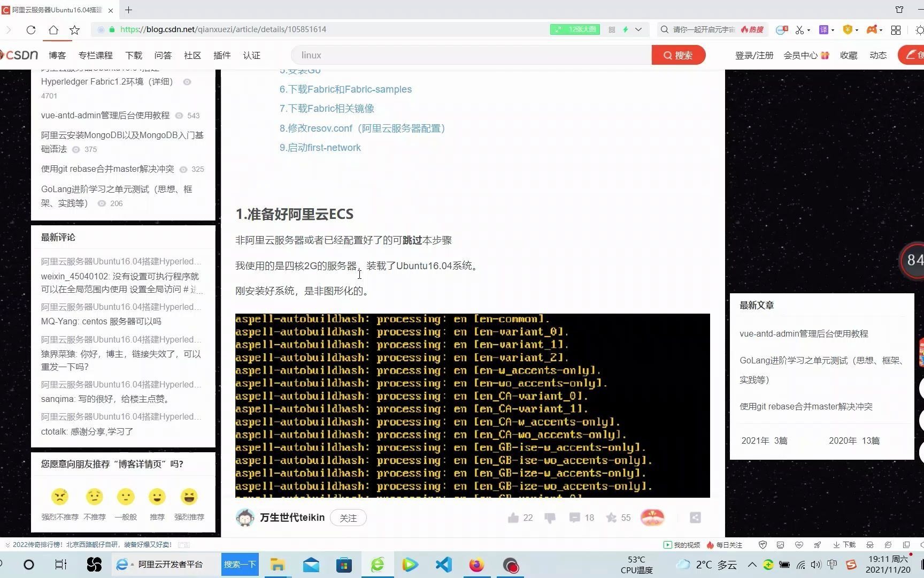Open the shopping guard shield extension
The width and height of the screenshot is (924, 578).
click(848, 30)
